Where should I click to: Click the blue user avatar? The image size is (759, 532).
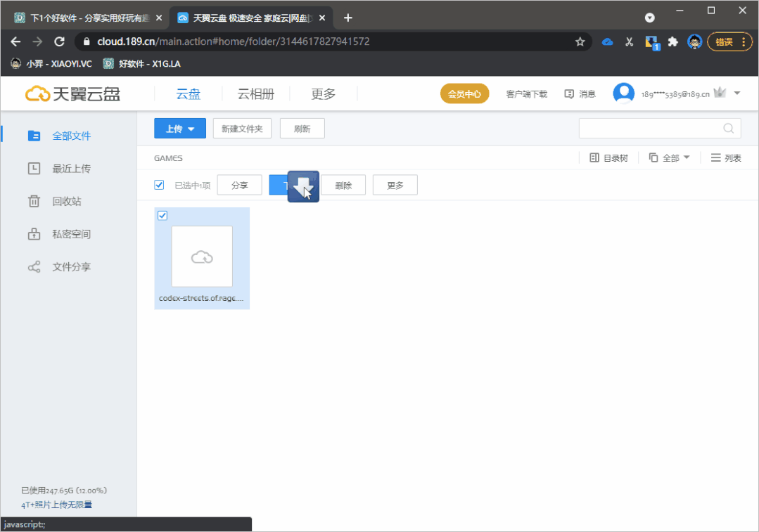[x=623, y=93]
